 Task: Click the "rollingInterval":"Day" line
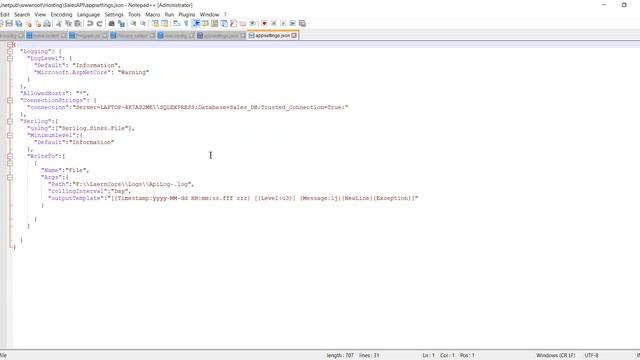click(89, 191)
